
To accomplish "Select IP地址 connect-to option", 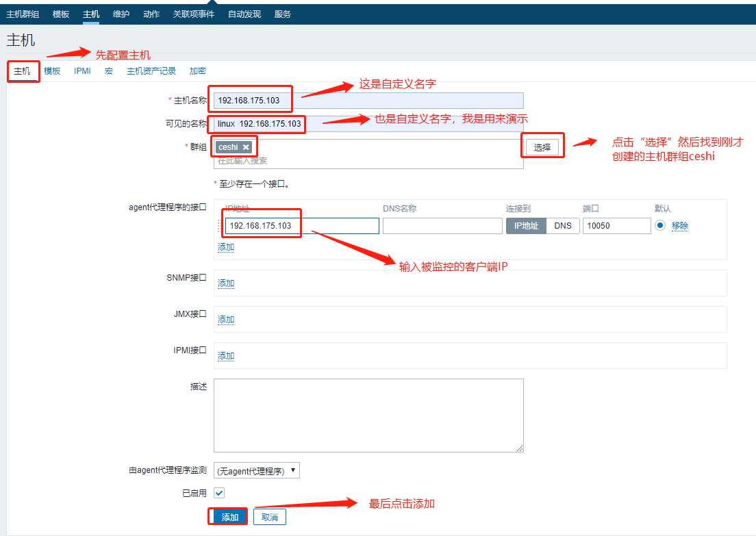I will click(526, 226).
